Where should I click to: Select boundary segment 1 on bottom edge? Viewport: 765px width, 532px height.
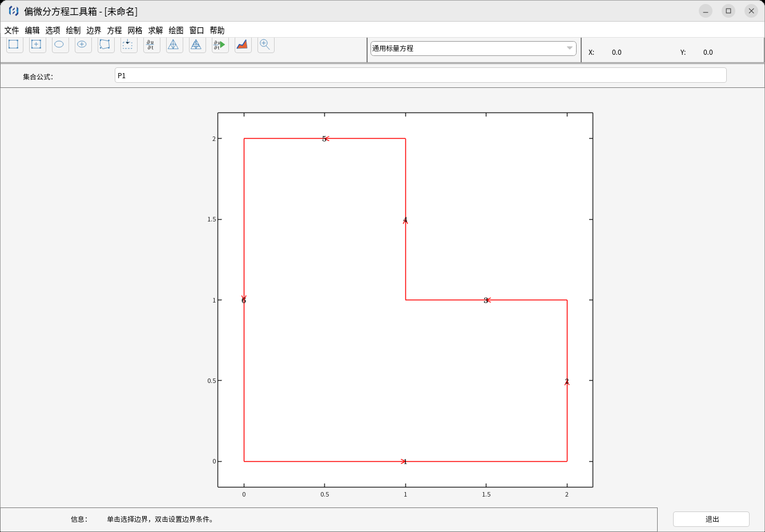click(405, 461)
